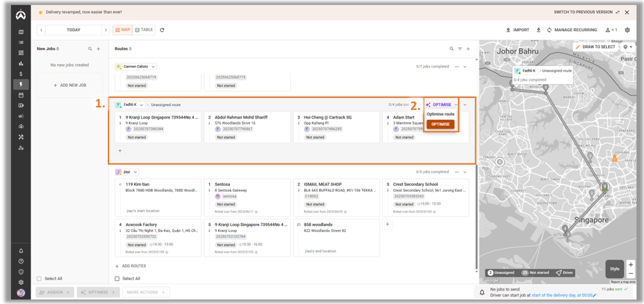
Task: Tick Select All in New Jobs panel
Action: coord(39,279)
